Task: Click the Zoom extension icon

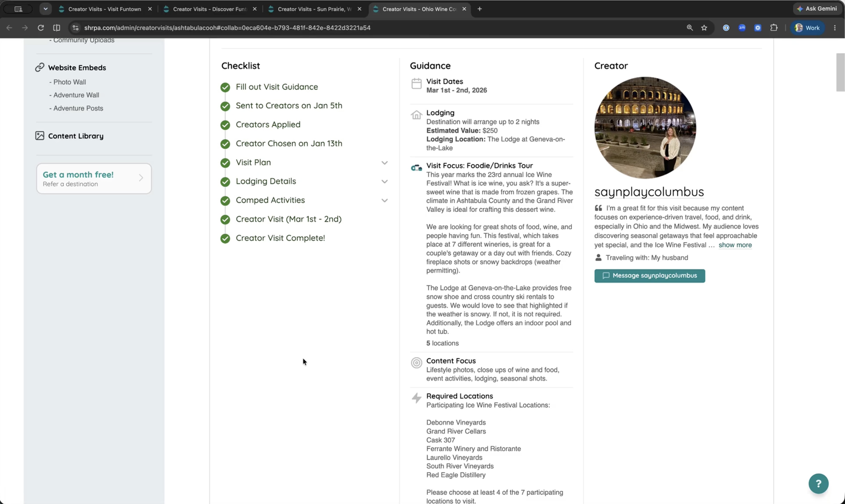Action: coord(742,28)
